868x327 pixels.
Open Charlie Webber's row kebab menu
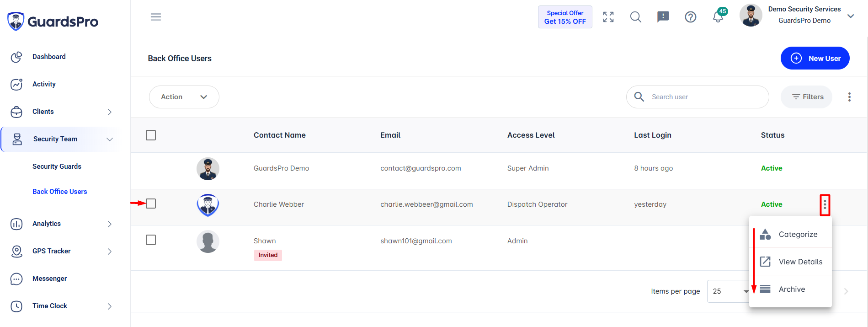tap(825, 204)
